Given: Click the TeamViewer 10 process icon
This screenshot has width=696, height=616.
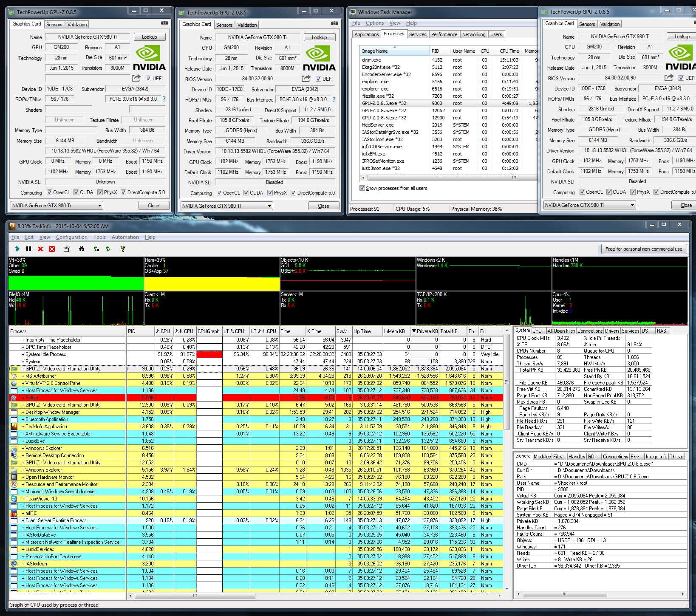Looking at the screenshot, I should pyautogui.click(x=14, y=499).
